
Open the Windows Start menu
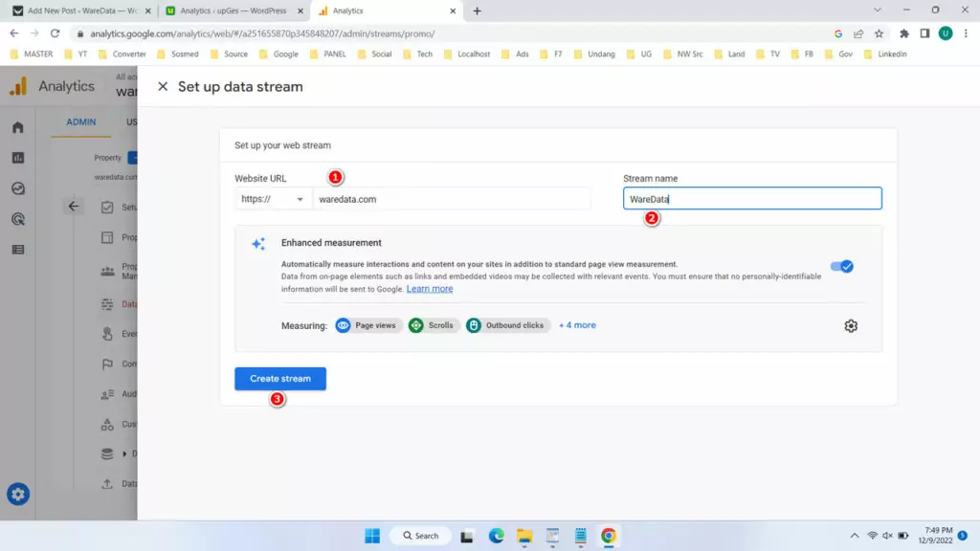pyautogui.click(x=372, y=536)
